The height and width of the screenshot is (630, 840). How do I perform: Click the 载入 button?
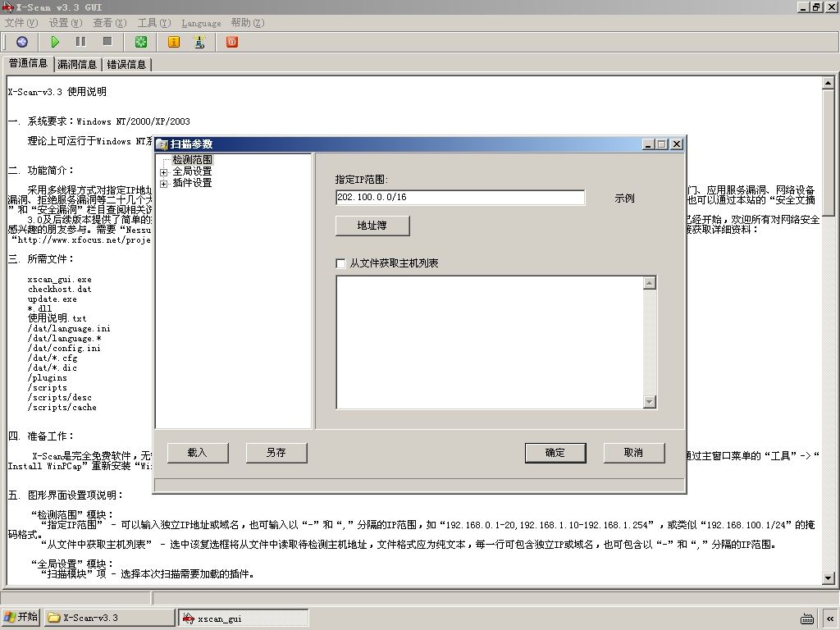tap(198, 453)
